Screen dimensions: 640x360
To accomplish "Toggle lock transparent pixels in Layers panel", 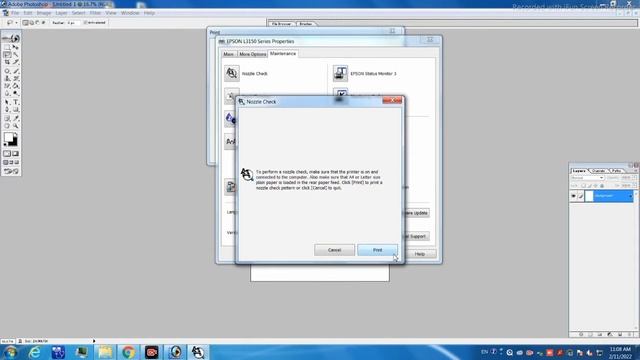I will coord(583,186).
